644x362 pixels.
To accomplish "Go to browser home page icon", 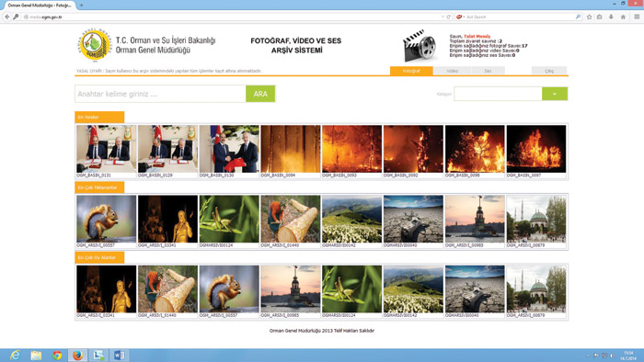I will coord(623,17).
